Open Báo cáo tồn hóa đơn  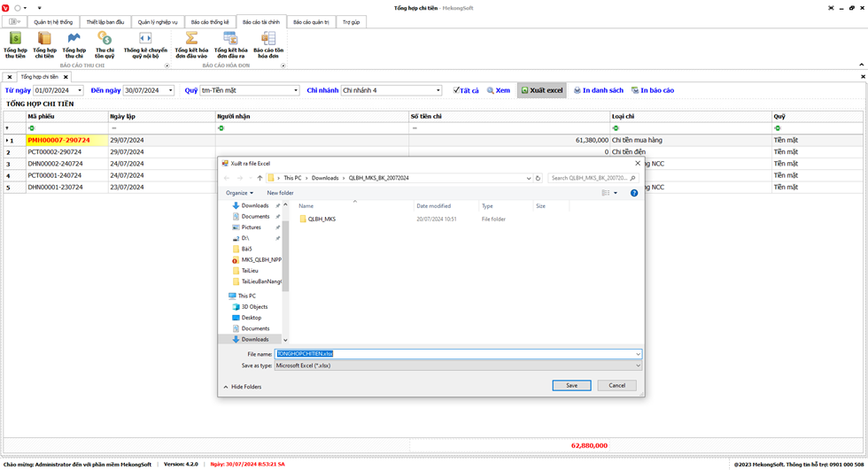[268, 45]
